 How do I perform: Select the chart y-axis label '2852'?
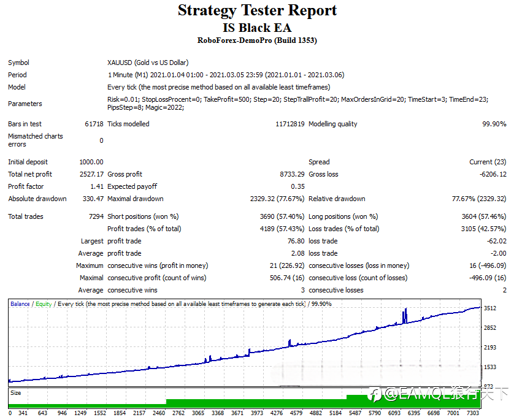[x=490, y=328]
